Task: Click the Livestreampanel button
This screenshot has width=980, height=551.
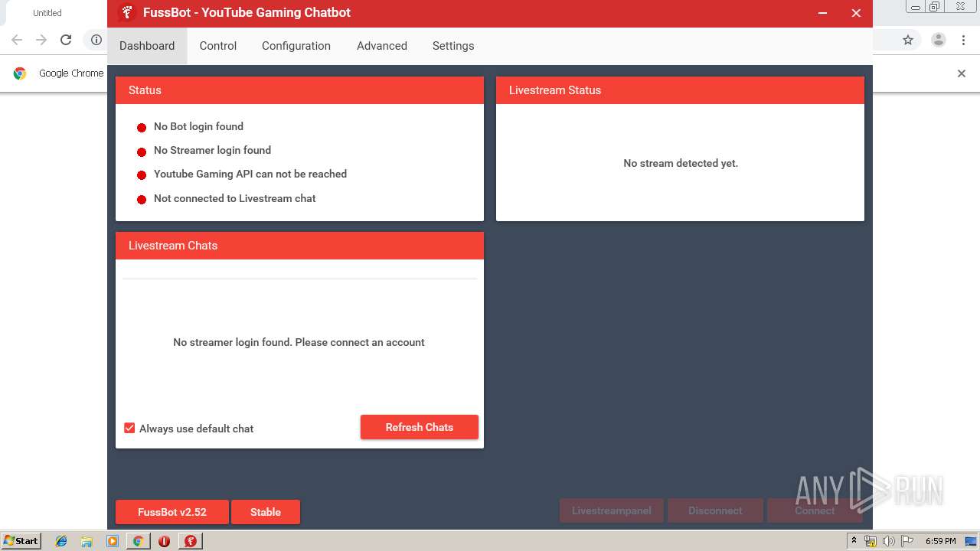Action: pos(612,510)
